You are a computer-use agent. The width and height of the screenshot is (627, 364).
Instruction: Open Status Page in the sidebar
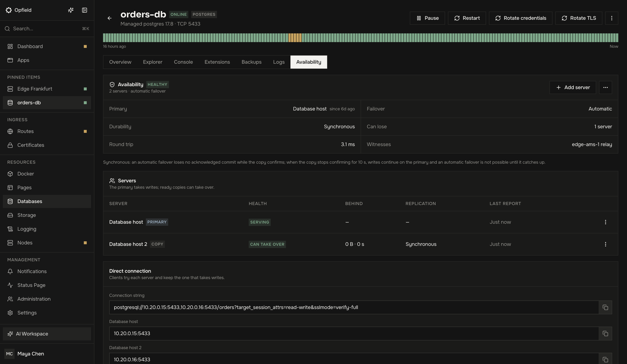point(47,285)
